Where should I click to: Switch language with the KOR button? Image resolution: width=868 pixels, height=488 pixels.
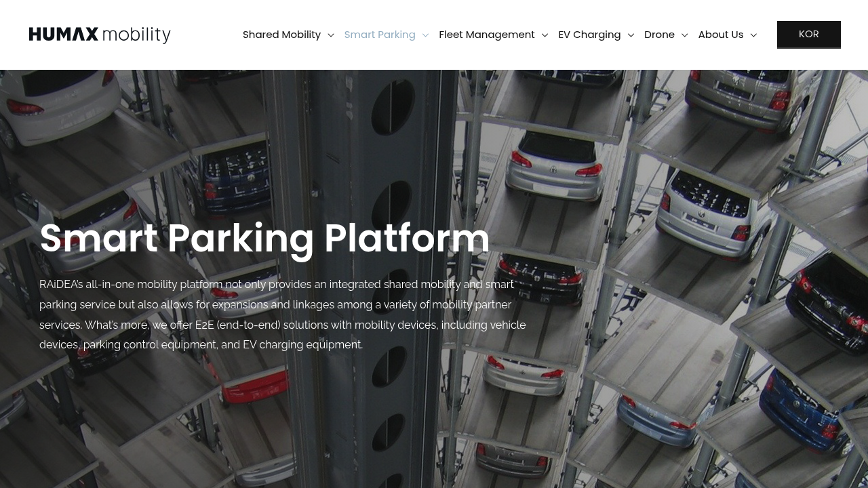pyautogui.click(x=809, y=35)
